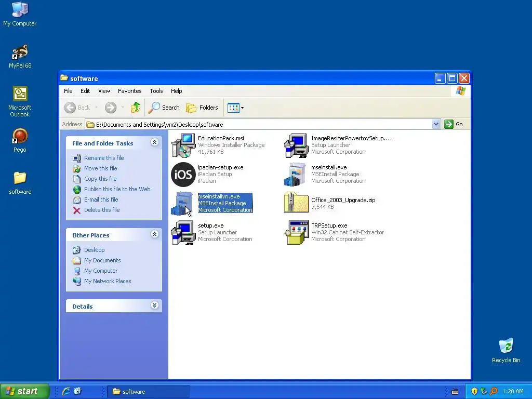Open the Search pane
The width and height of the screenshot is (532, 399).
coord(164,108)
